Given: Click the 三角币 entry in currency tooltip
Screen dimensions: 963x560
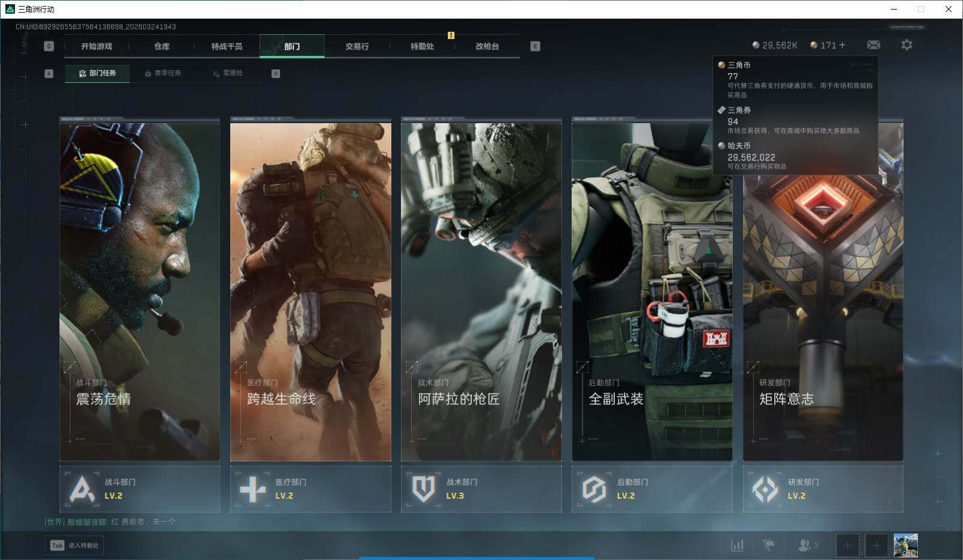Looking at the screenshot, I should pos(795,79).
